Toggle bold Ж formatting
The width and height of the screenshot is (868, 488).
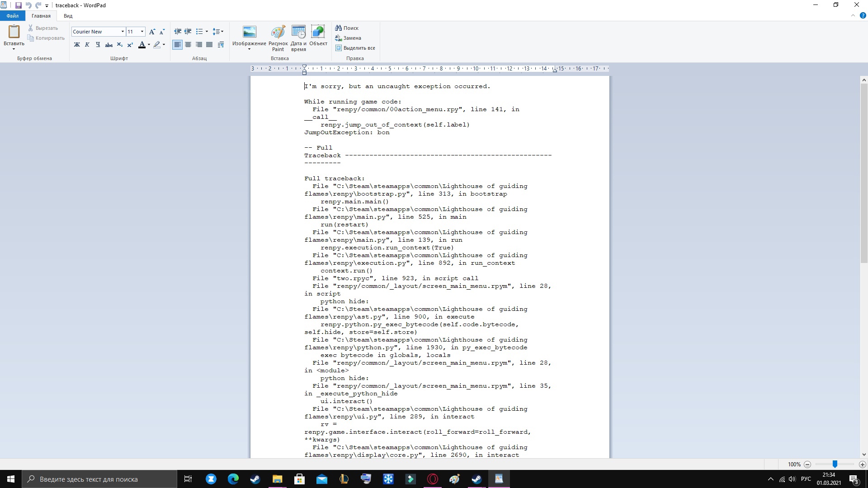pyautogui.click(x=77, y=45)
